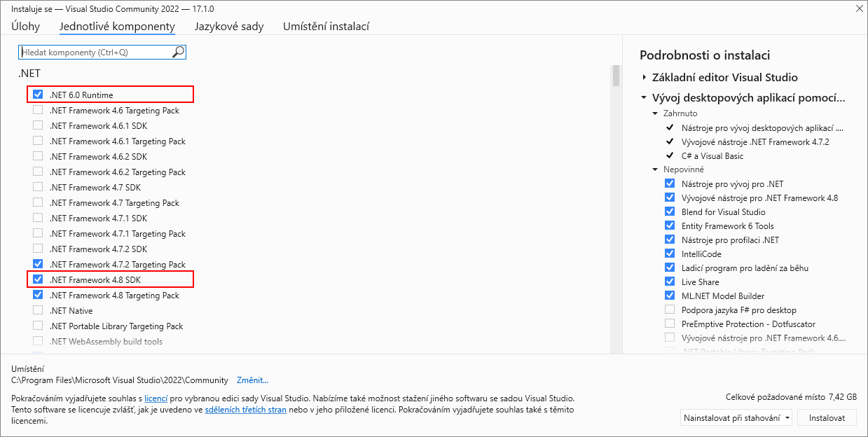868x437 pixels.
Task: Select .NET Framework 4.7.1 Targeting Pack checkbox
Action: tap(38, 233)
